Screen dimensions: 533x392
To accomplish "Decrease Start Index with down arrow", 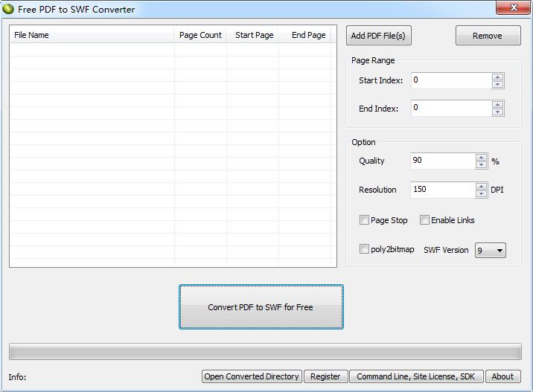I will coord(498,85).
